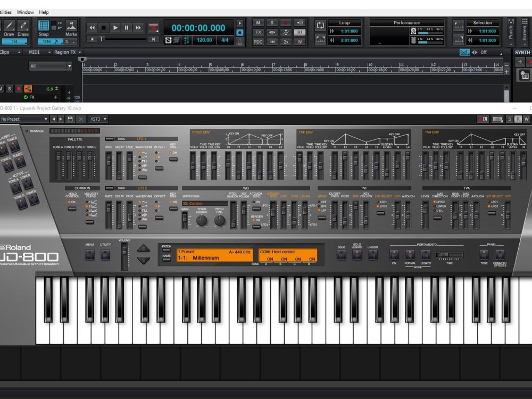Start playback with the Play button

point(115,28)
